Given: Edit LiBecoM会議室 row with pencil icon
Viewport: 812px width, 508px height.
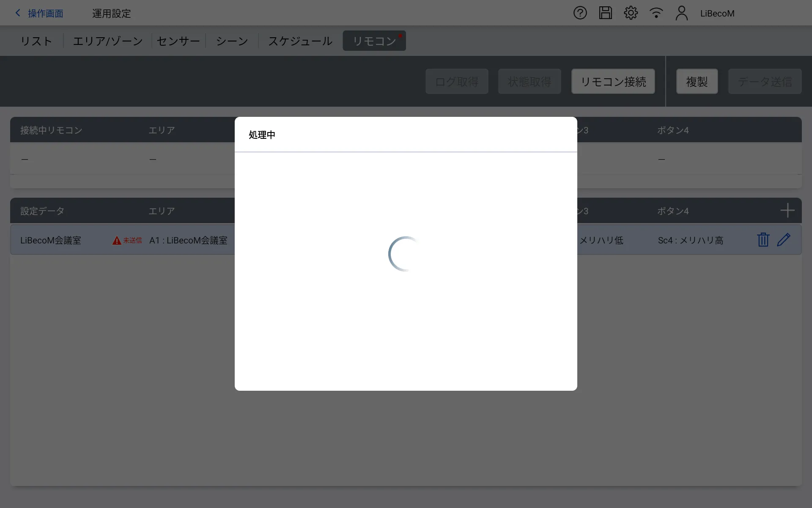Looking at the screenshot, I should (x=784, y=240).
